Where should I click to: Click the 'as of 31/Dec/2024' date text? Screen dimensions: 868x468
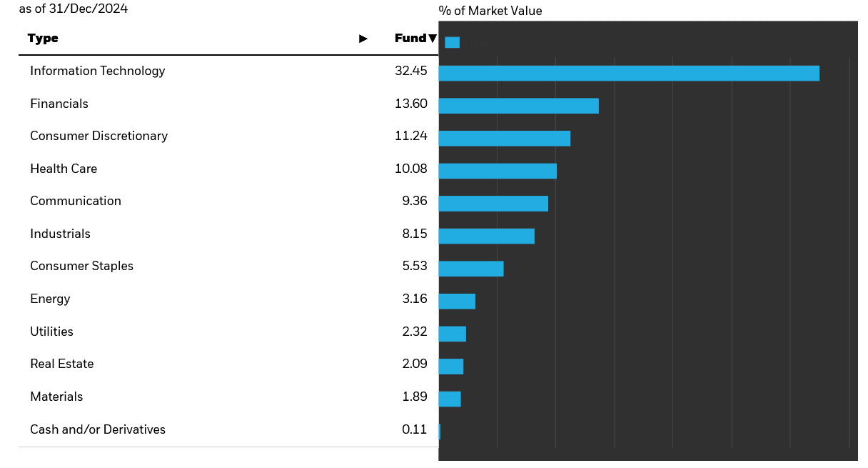click(x=74, y=9)
